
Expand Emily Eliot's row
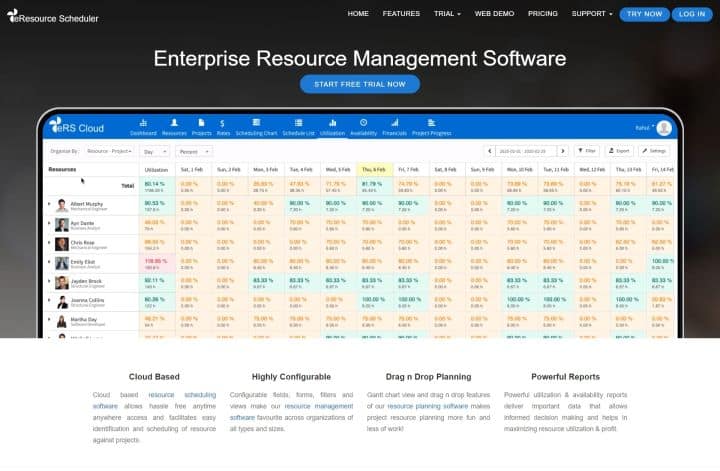pyautogui.click(x=50, y=261)
